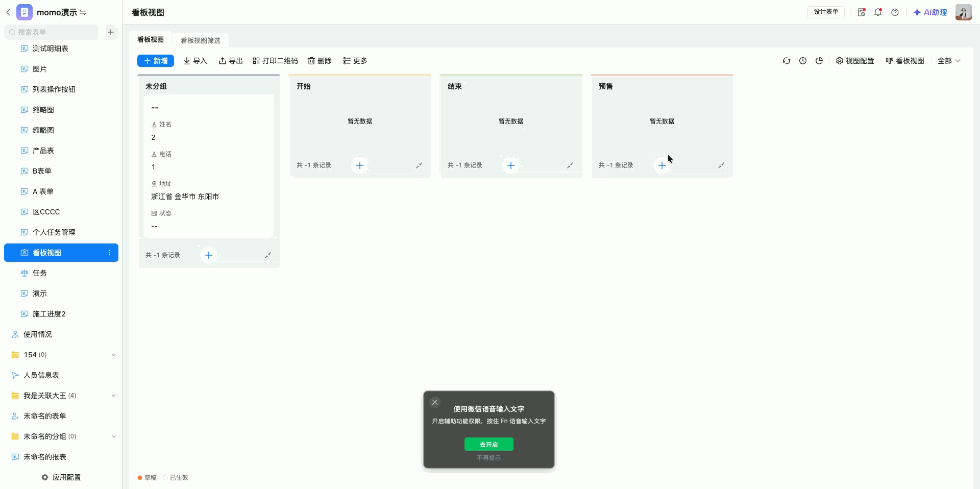Click the plus icon beside the search box
Image resolution: width=980 pixels, height=489 pixels.
111,32
